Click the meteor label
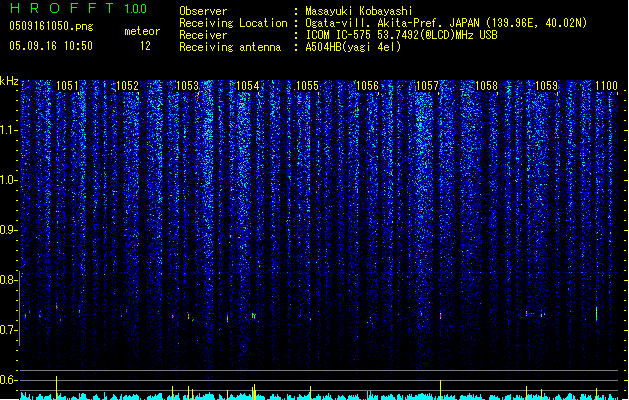This screenshot has width=629, height=400. click(142, 31)
